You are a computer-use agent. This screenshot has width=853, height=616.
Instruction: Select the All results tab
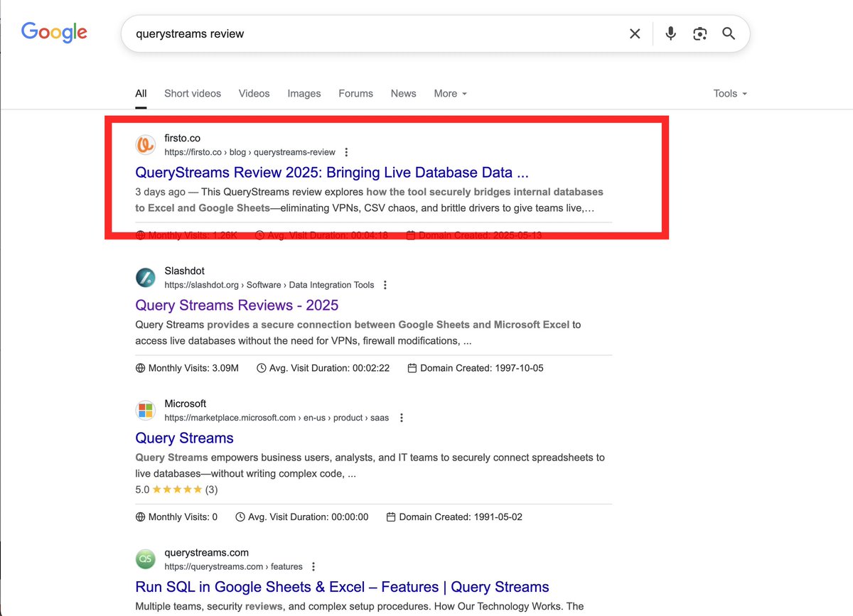click(x=141, y=93)
